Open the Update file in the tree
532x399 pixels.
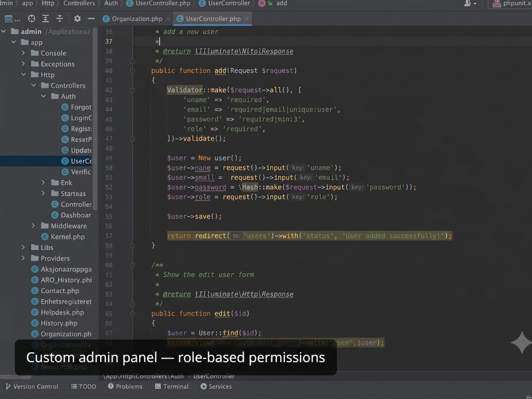point(76,151)
